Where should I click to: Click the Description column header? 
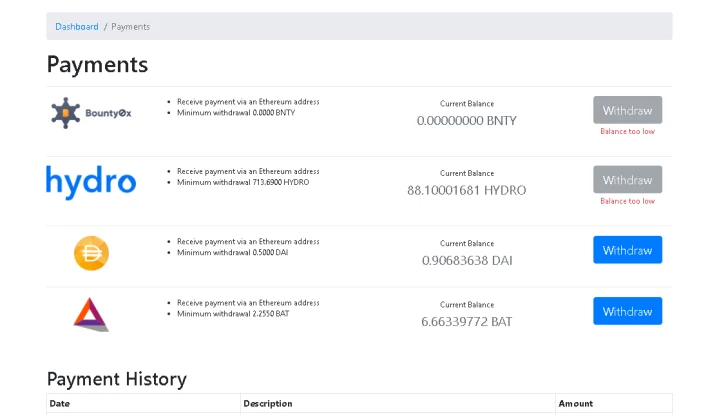[268, 404]
